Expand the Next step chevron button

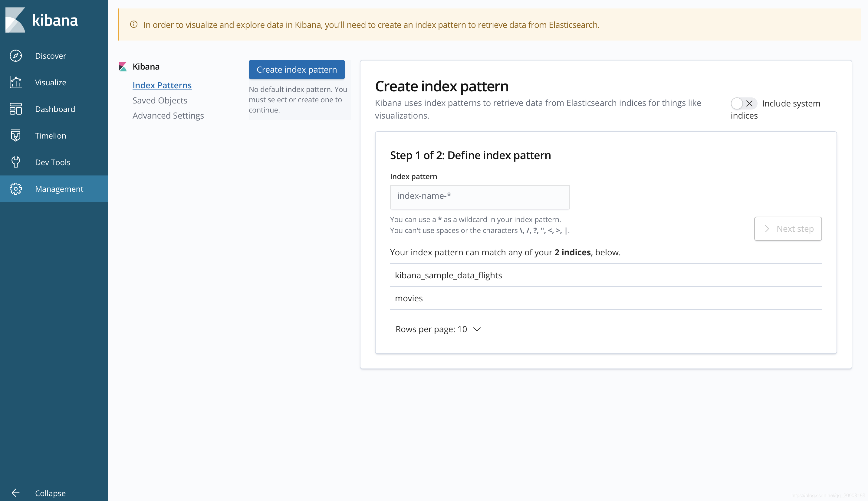coord(788,228)
